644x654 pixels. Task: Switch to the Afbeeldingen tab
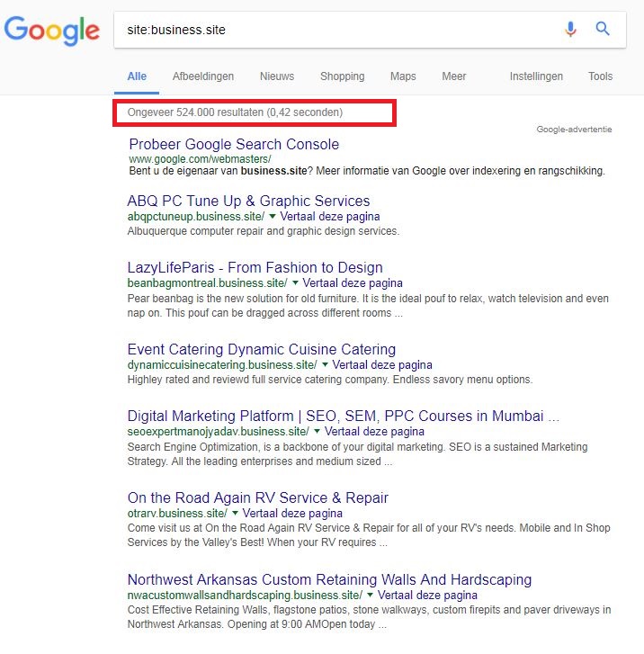(x=203, y=76)
